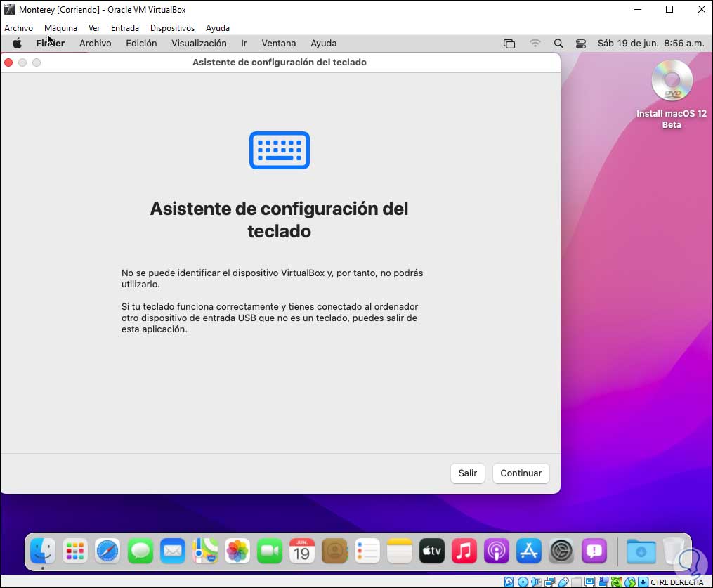
Task: Open the Messages app in the Dock
Action: pyautogui.click(x=140, y=551)
